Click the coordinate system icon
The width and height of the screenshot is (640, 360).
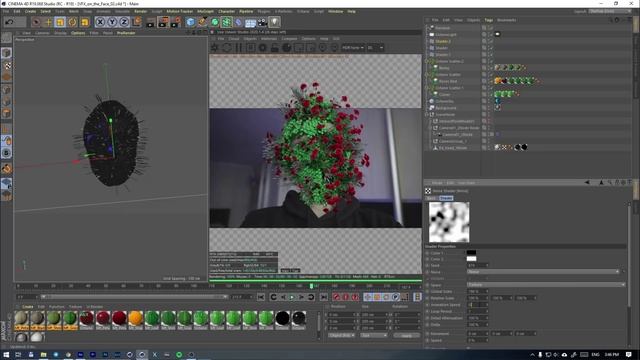(x=137, y=21)
